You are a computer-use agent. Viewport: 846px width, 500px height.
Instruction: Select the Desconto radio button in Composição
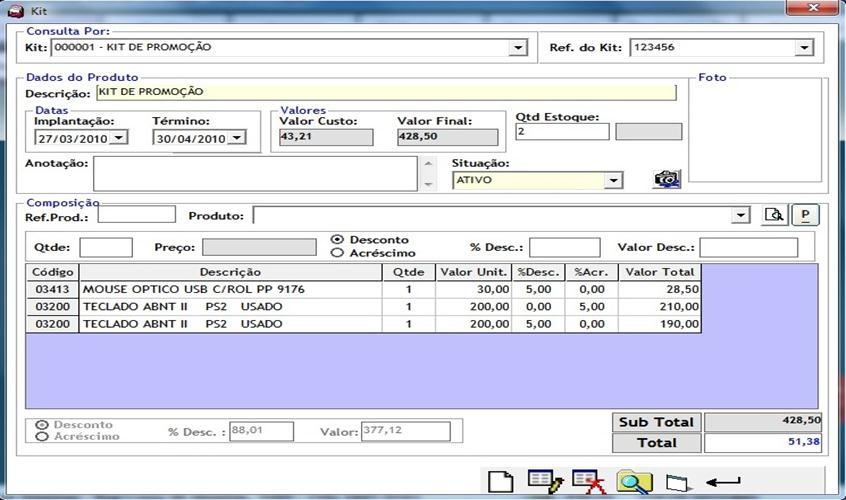point(337,239)
